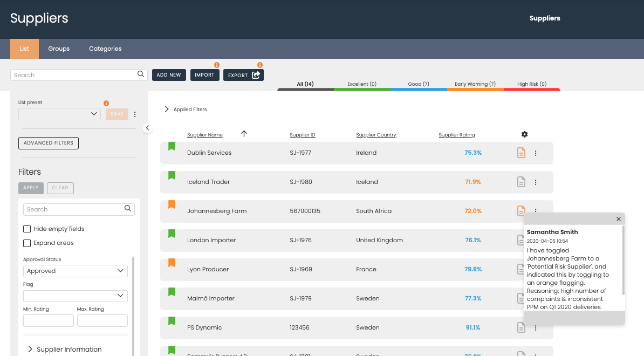
Task: Open the notes icon for PS Dynamic
Action: (x=521, y=327)
